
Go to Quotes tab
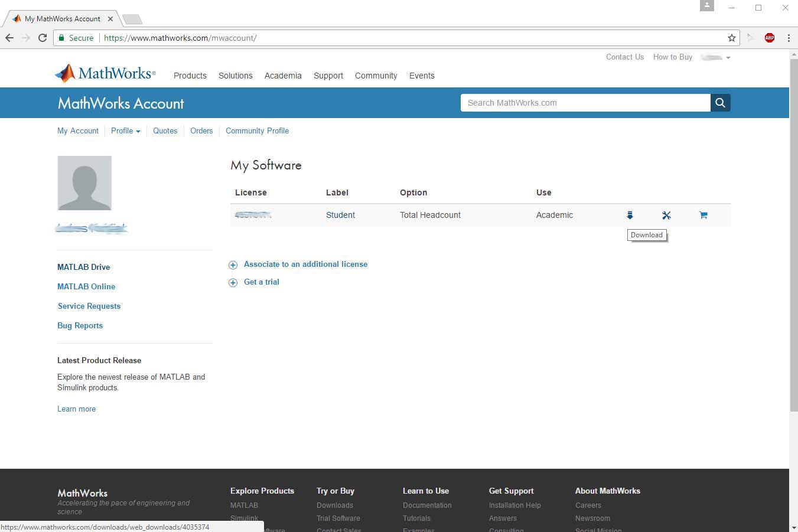(x=165, y=131)
